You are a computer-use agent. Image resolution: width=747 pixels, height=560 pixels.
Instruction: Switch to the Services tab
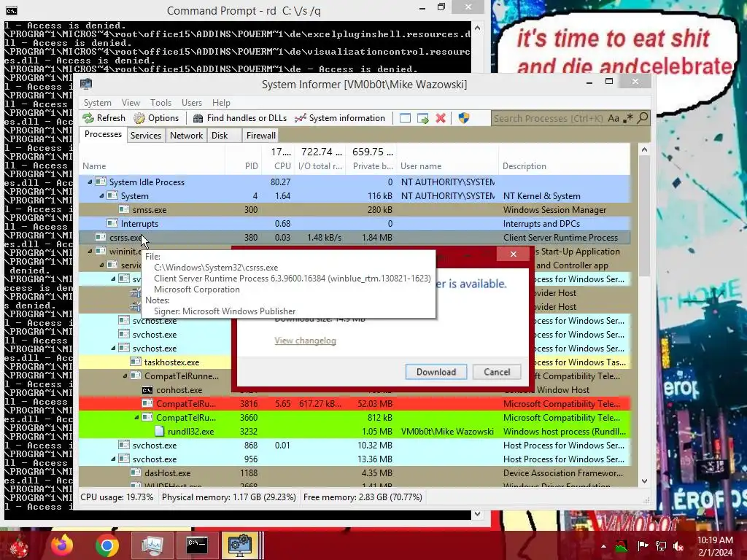click(x=146, y=135)
